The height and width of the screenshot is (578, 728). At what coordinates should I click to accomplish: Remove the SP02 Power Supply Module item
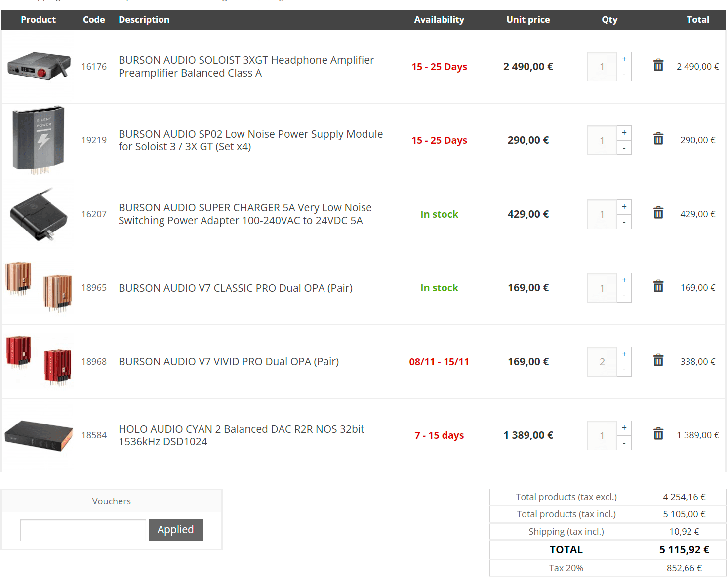(658, 139)
